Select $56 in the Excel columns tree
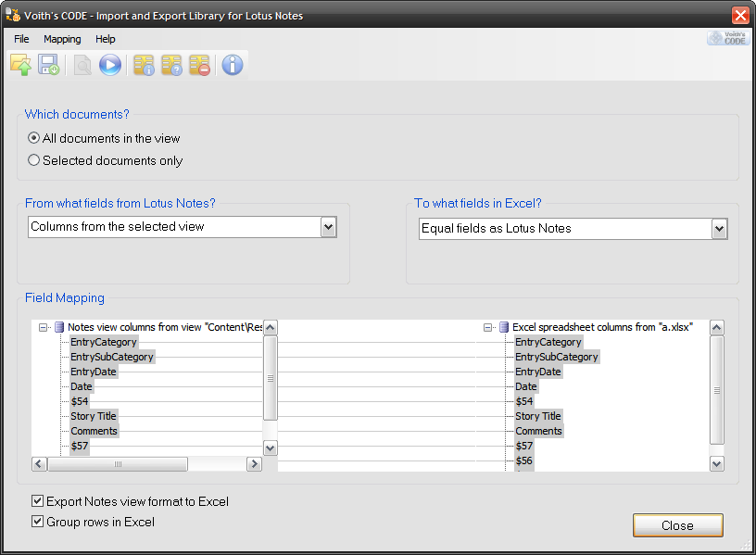 [x=524, y=461]
